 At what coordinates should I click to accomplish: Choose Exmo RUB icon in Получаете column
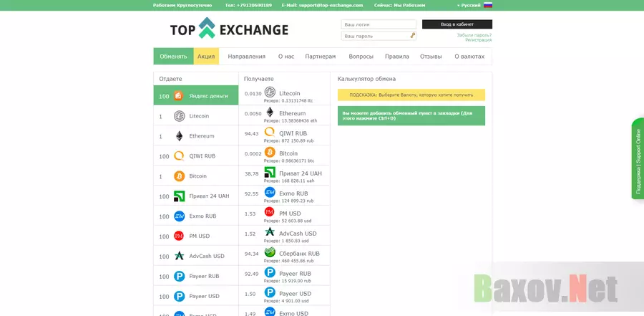tap(270, 192)
